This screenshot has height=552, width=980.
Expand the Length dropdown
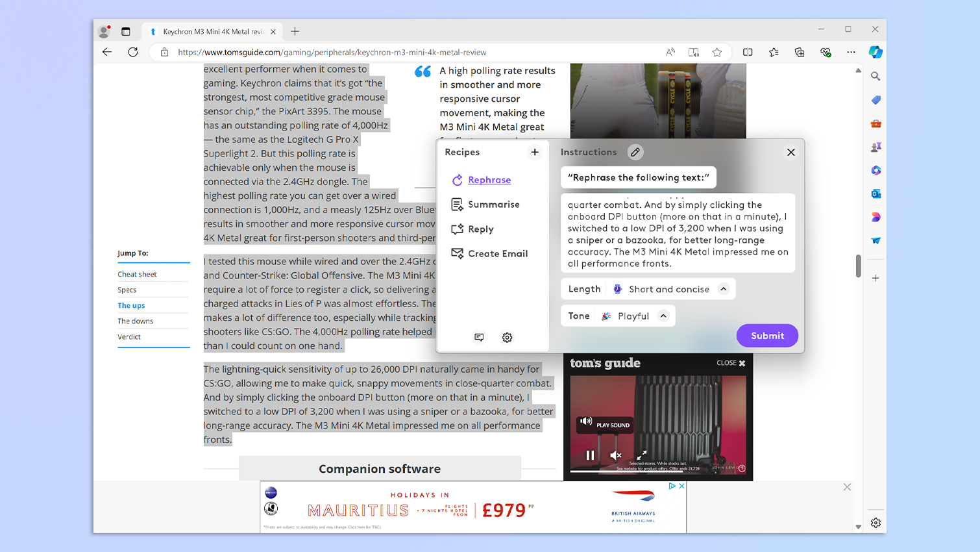[x=724, y=289]
